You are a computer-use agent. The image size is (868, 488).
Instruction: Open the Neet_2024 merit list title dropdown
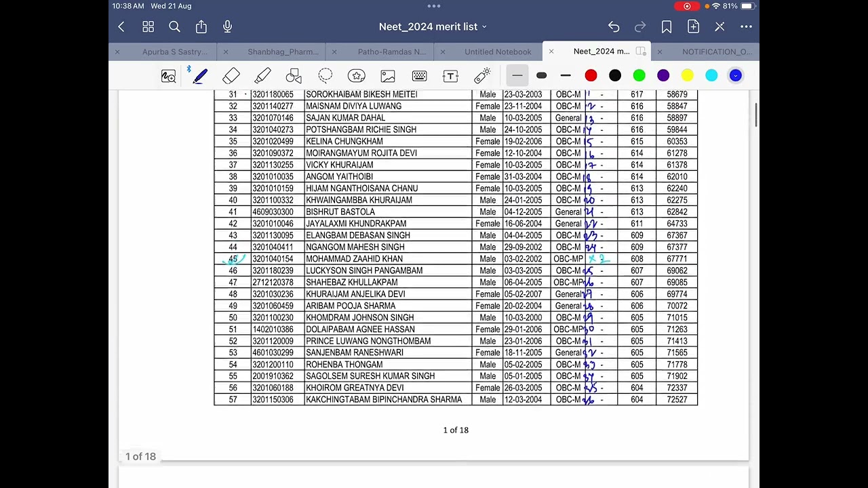(433, 26)
